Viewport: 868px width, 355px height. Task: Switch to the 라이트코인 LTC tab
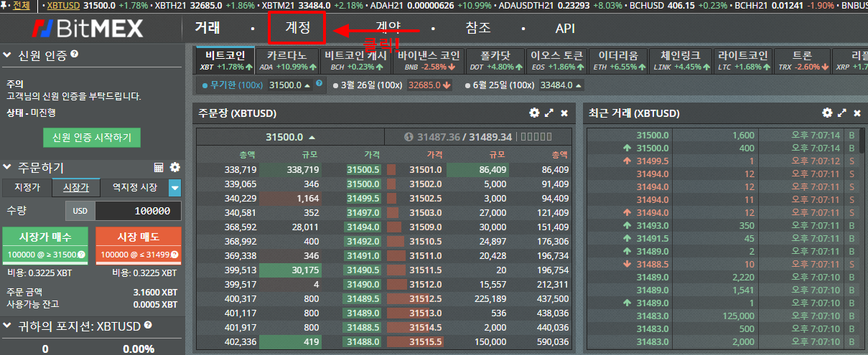tap(742, 60)
